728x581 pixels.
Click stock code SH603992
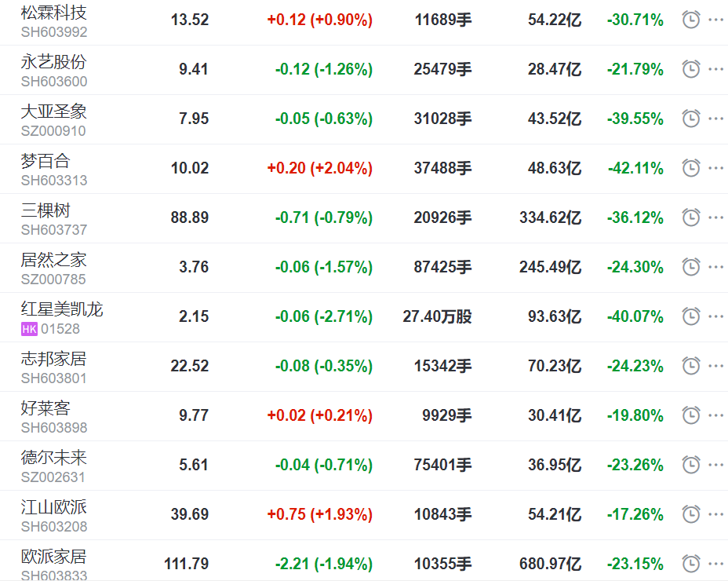pos(54,32)
